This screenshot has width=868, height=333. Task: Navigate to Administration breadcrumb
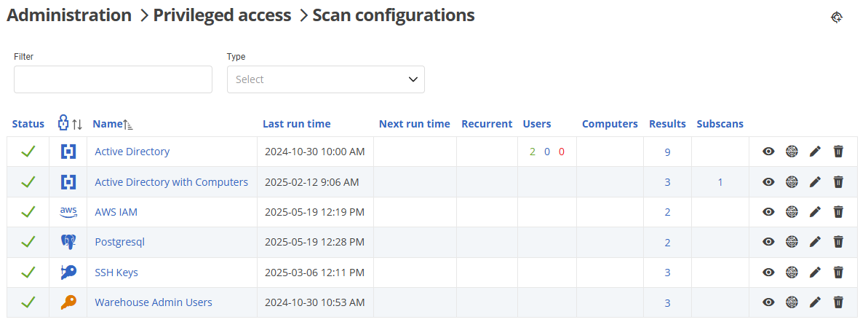pos(69,15)
